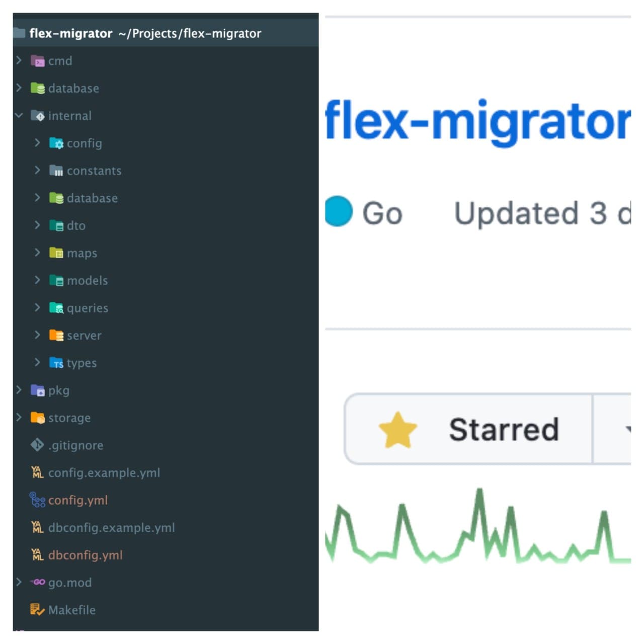The height and width of the screenshot is (644, 644).
Task: Click the YAML icon of dbconfig.example.yml
Action: tap(37, 527)
